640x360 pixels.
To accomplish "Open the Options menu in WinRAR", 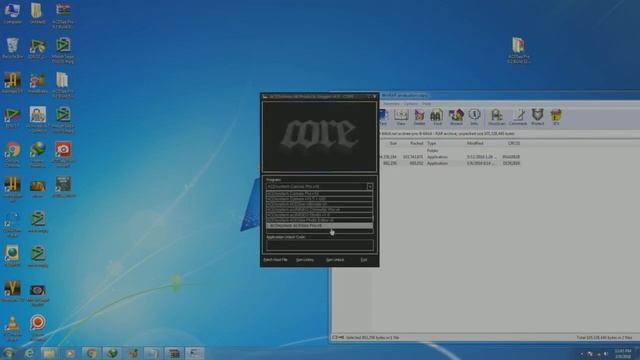I will 411,104.
